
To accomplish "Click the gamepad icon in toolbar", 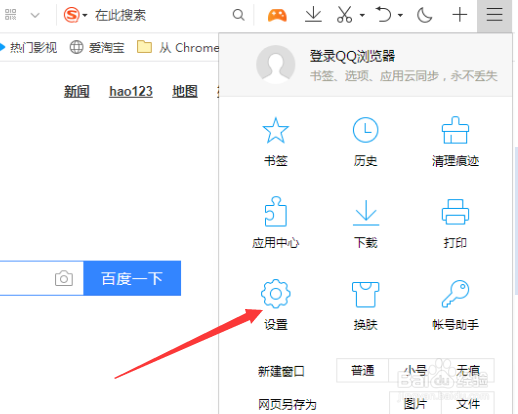I will click(277, 15).
